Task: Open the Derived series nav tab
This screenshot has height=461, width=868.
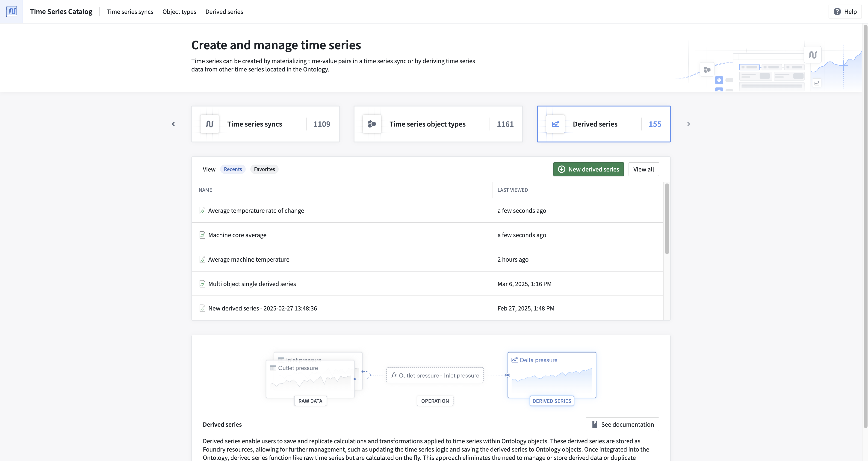Action: click(x=224, y=12)
